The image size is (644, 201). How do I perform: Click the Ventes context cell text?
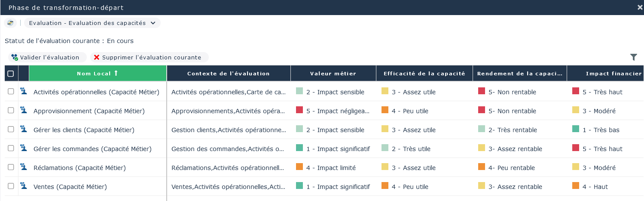[228, 187]
